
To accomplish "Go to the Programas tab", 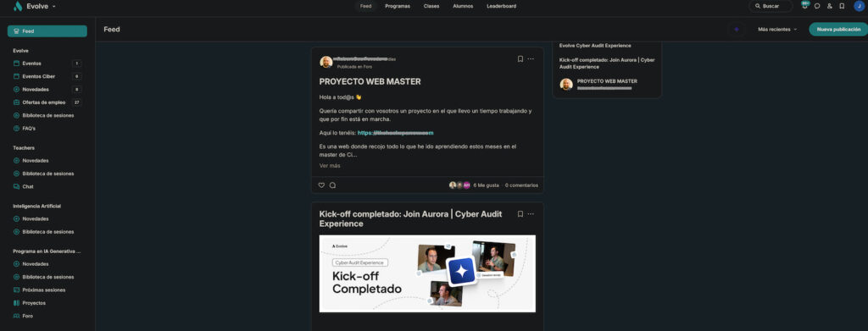I will point(398,6).
